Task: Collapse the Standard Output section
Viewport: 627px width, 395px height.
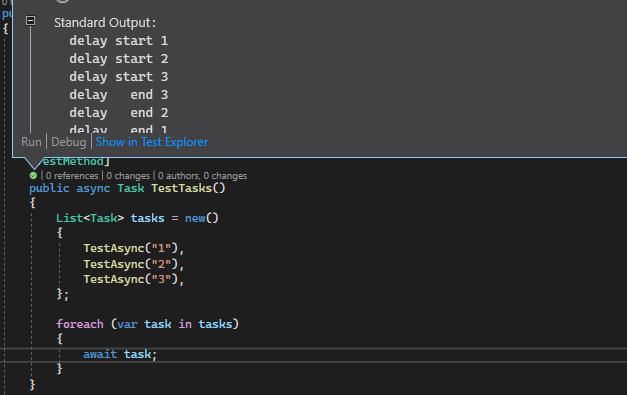Action: tap(30, 20)
